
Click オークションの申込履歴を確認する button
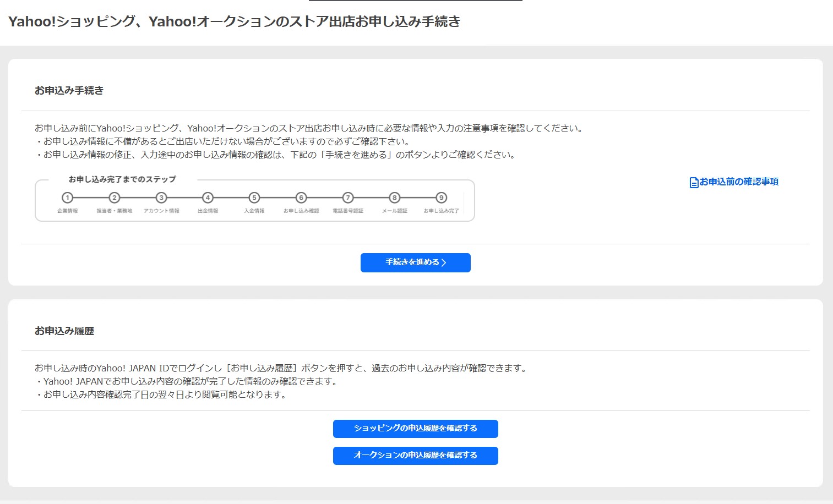pos(415,456)
